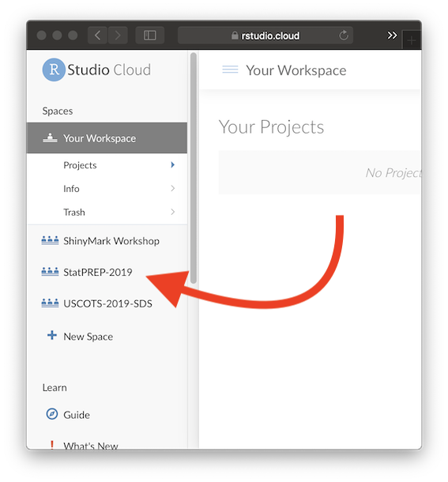
Task: Click the RStudio Cloud logo icon
Action: click(54, 70)
